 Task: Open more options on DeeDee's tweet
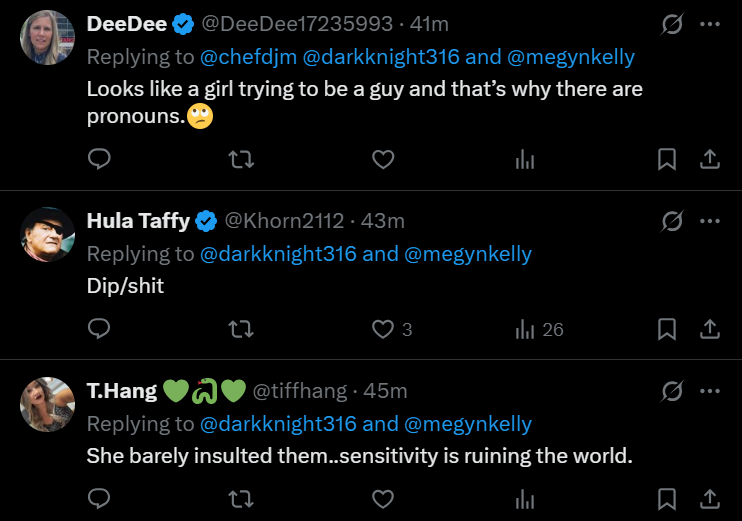tap(709, 24)
